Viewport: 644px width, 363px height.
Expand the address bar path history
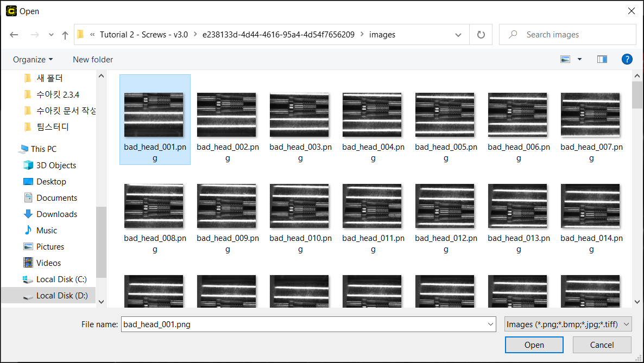pos(458,35)
